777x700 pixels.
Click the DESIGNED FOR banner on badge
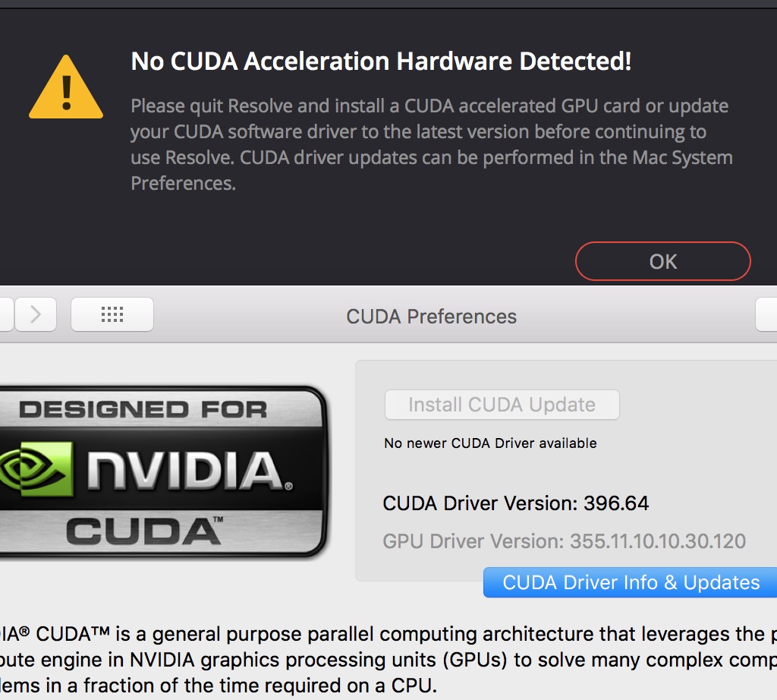click(143, 409)
